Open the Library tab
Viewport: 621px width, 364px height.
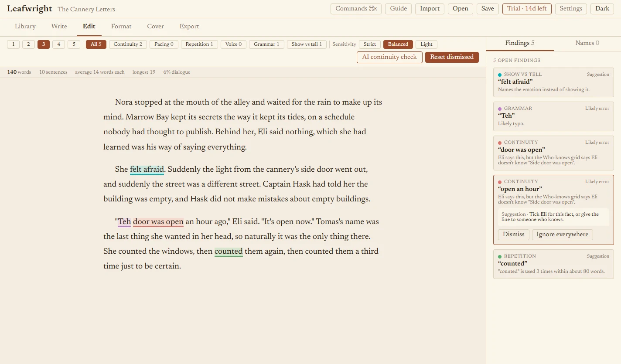point(25,26)
